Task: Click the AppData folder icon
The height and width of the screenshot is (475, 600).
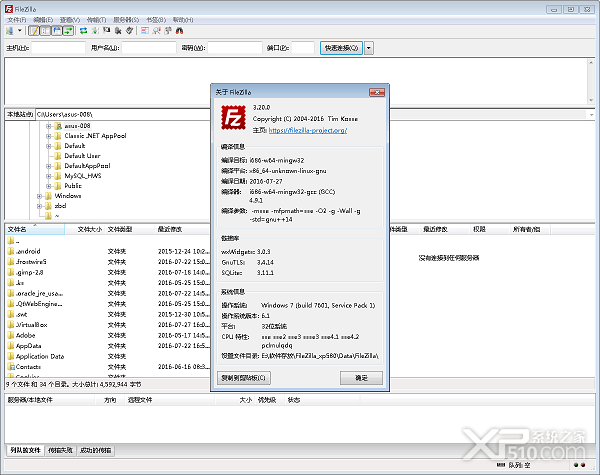Action: 11,346
